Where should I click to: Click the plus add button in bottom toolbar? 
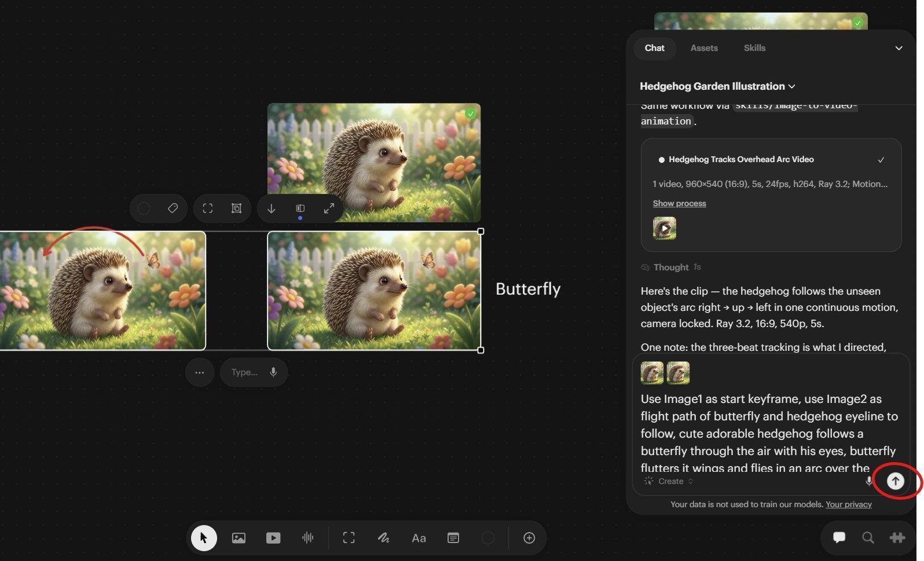point(529,538)
